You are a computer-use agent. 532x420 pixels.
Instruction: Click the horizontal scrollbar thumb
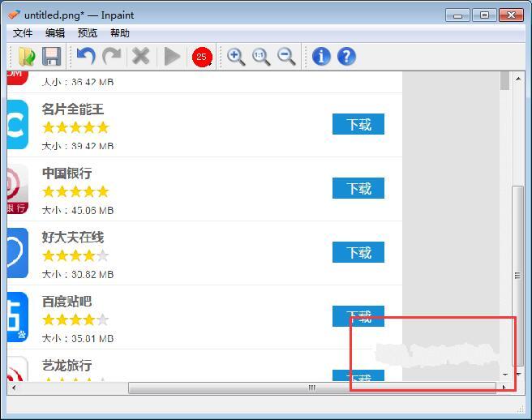(x=311, y=388)
